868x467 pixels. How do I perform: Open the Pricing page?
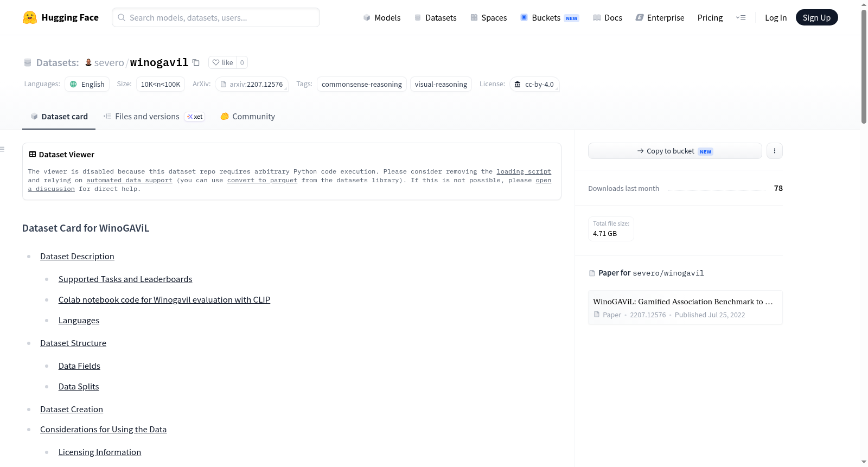pyautogui.click(x=710, y=17)
